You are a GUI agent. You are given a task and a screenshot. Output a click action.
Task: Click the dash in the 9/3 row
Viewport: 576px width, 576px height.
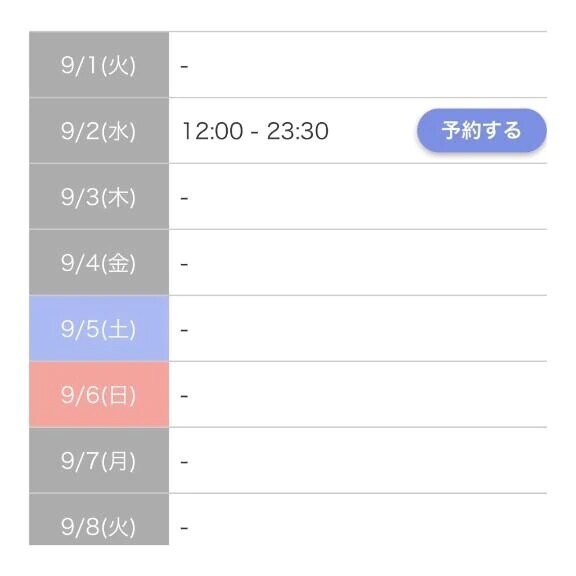pos(184,198)
